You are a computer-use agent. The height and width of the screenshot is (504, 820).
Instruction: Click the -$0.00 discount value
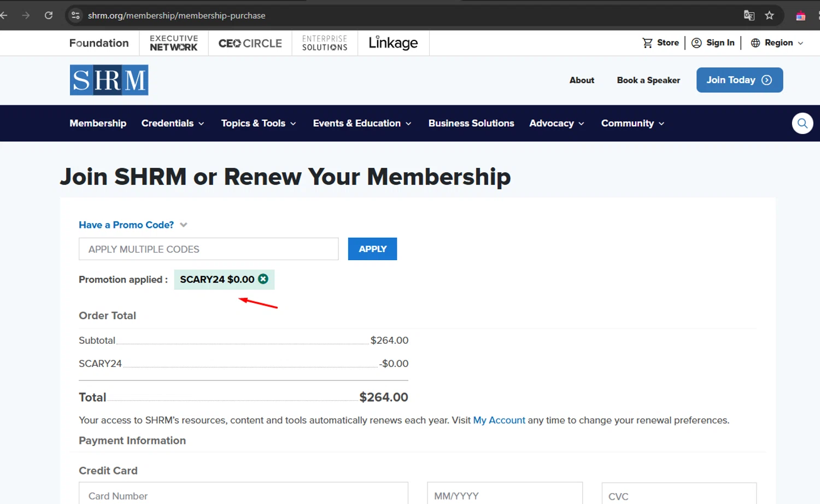tap(394, 363)
